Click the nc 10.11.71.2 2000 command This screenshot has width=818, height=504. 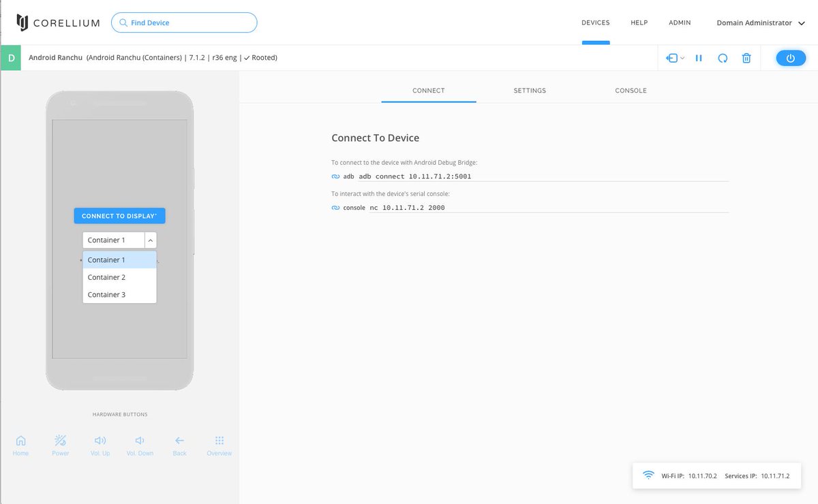[407, 208]
